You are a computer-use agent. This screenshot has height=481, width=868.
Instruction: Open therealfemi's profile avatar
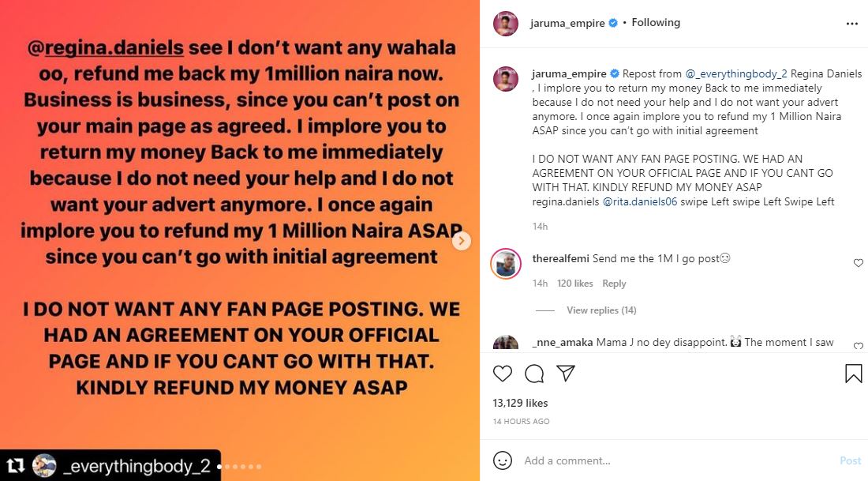click(x=506, y=264)
